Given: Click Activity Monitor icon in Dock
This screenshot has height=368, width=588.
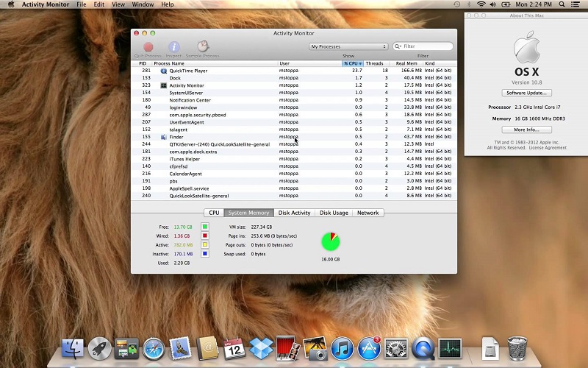Looking at the screenshot, I should pyautogui.click(x=450, y=348).
